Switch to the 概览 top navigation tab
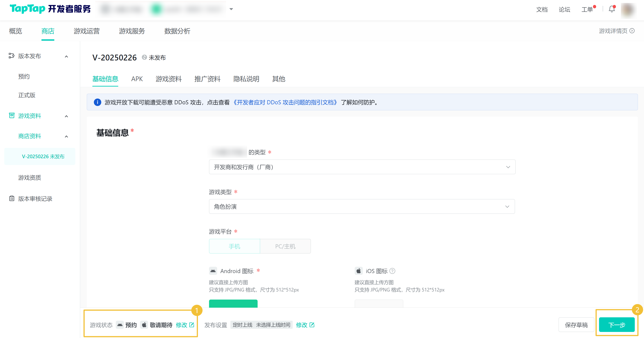644x338 pixels. (16, 31)
